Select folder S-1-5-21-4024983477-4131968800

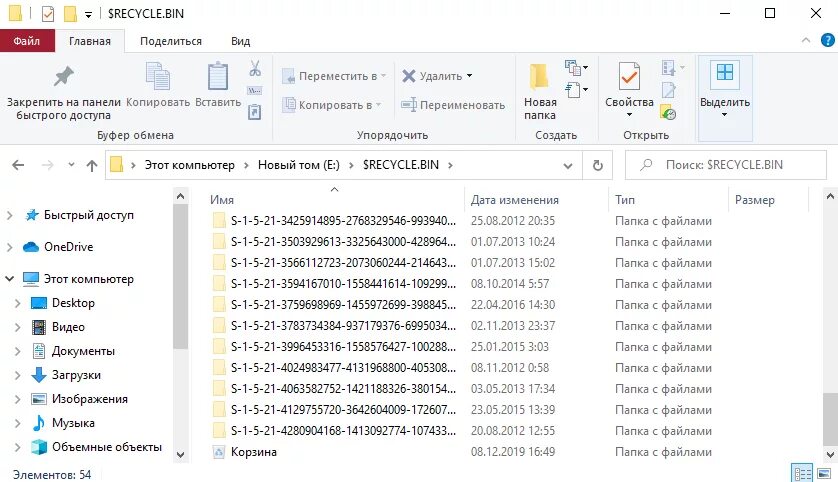(x=343, y=368)
